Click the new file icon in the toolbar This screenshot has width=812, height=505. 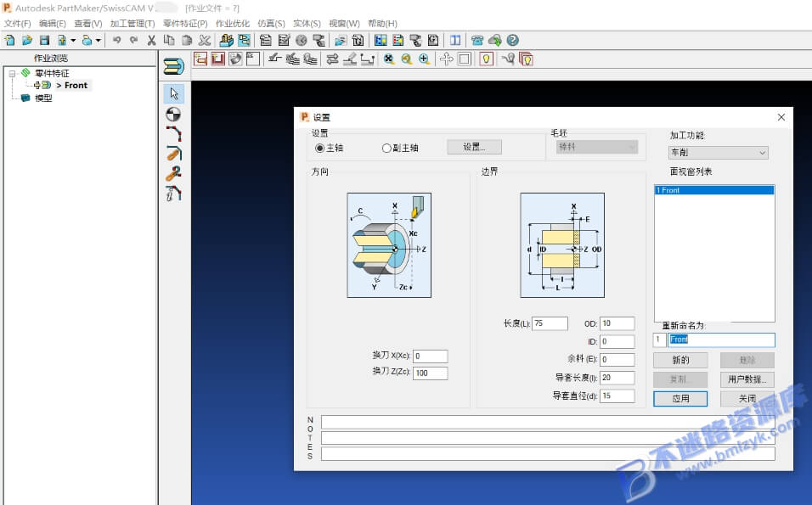click(x=10, y=41)
